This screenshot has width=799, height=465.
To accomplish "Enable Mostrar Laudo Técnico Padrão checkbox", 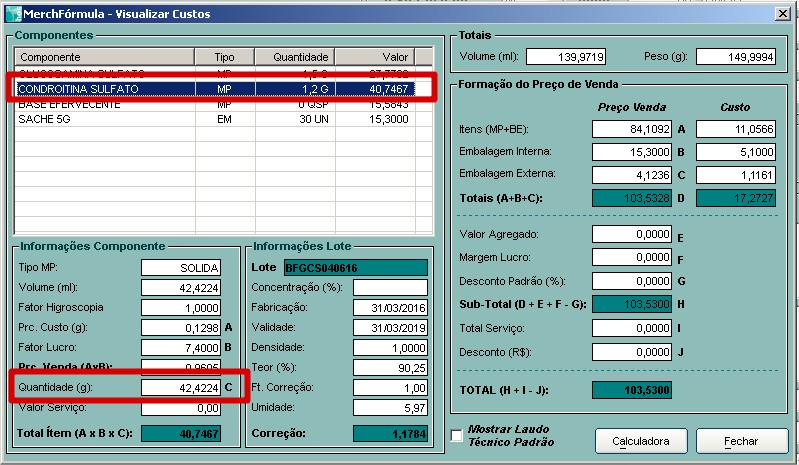I will pos(457,435).
